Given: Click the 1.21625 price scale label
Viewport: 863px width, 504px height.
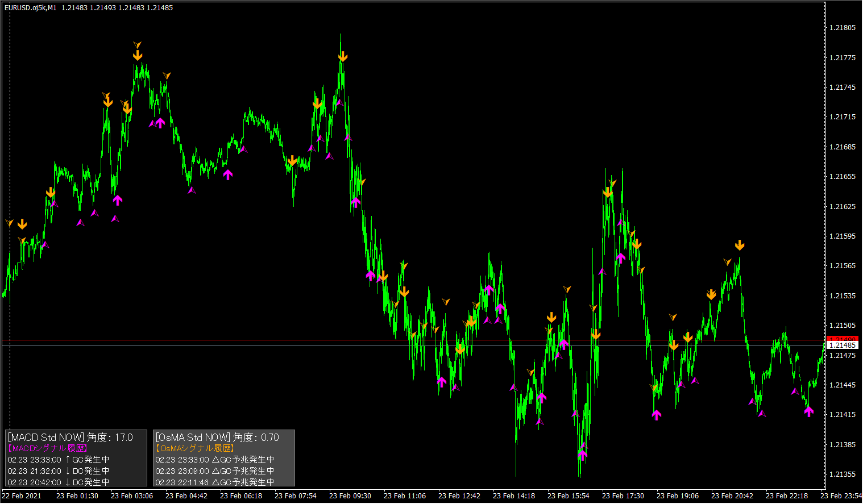Looking at the screenshot, I should [843, 207].
